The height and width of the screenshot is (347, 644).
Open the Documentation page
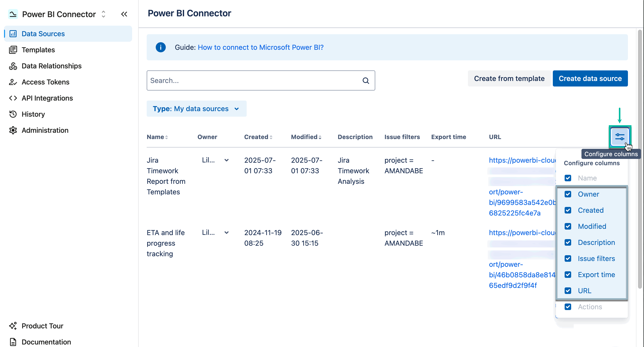(x=46, y=342)
